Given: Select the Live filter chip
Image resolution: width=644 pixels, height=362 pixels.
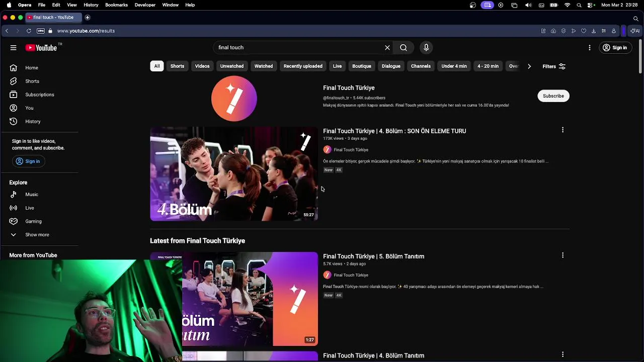Looking at the screenshot, I should pyautogui.click(x=337, y=66).
